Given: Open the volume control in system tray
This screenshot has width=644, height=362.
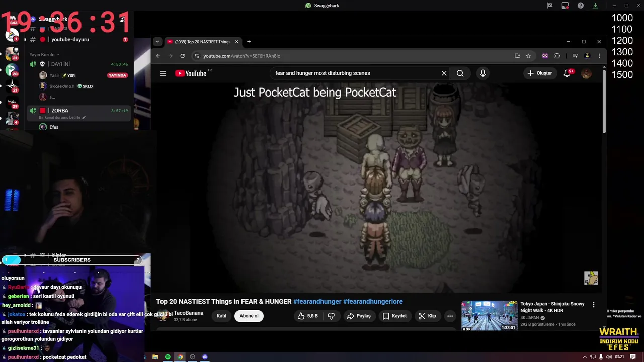Looking at the screenshot, I should (x=609, y=357).
